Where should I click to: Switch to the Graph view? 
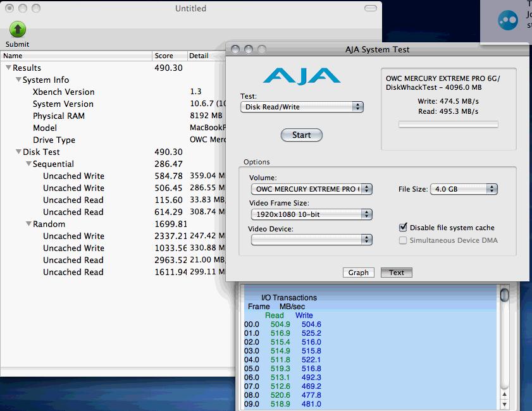coord(358,273)
